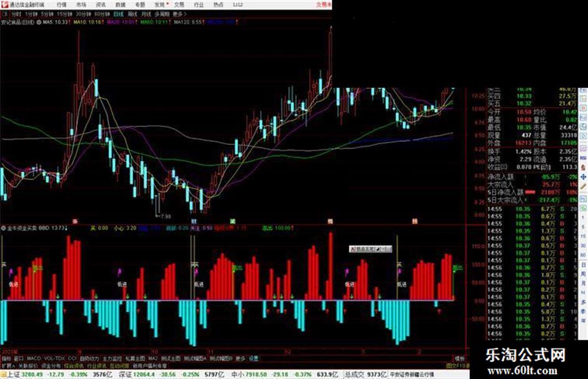Open the 热点 menu
Image resolution: width=588 pixels, height=379 pixels.
click(x=218, y=5)
